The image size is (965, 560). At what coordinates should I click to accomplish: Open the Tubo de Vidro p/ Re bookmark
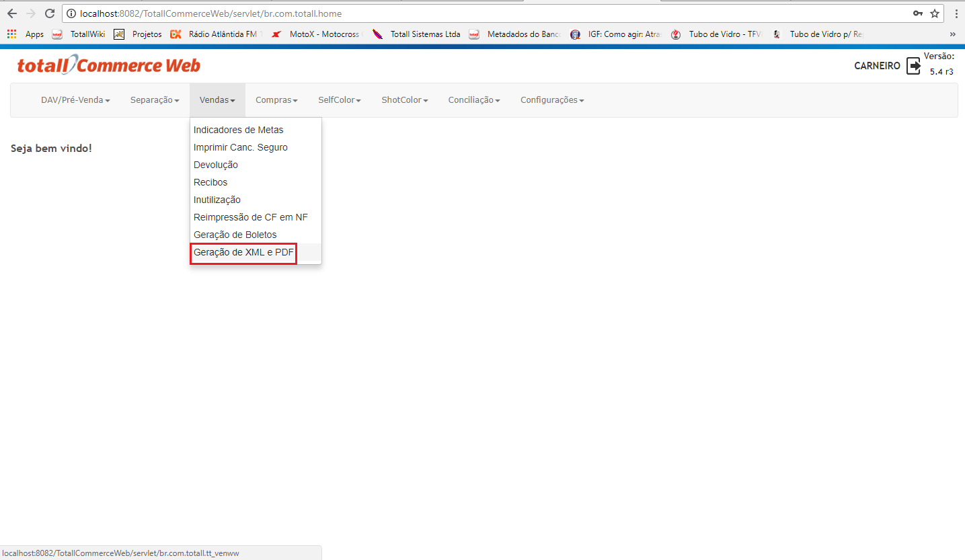tap(817, 34)
